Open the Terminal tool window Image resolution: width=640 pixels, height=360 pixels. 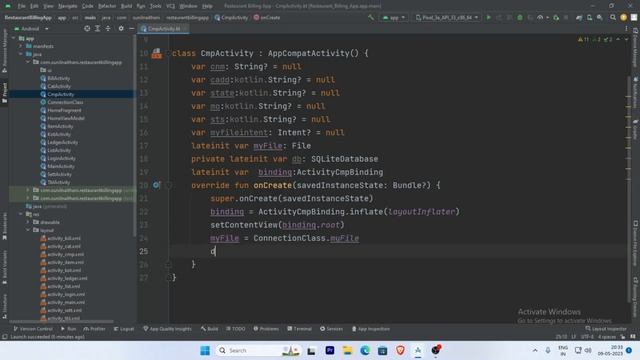tap(299, 329)
